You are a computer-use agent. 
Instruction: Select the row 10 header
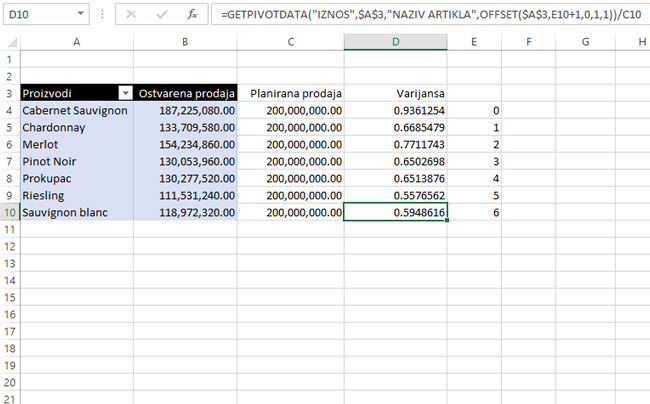9,212
